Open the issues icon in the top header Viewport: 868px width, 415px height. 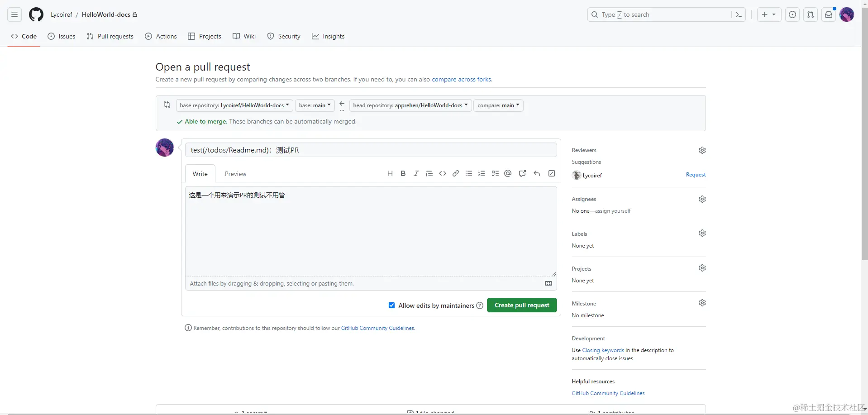(x=792, y=14)
